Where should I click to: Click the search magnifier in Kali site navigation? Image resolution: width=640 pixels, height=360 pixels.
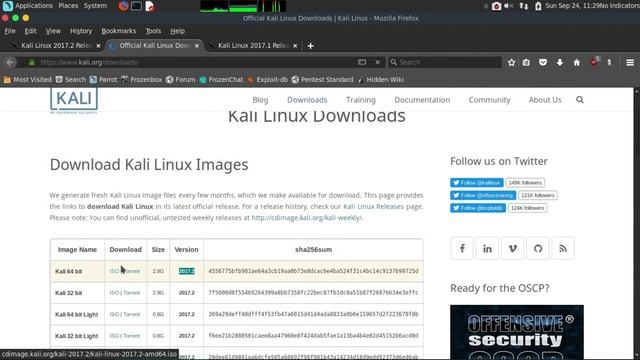(580, 100)
